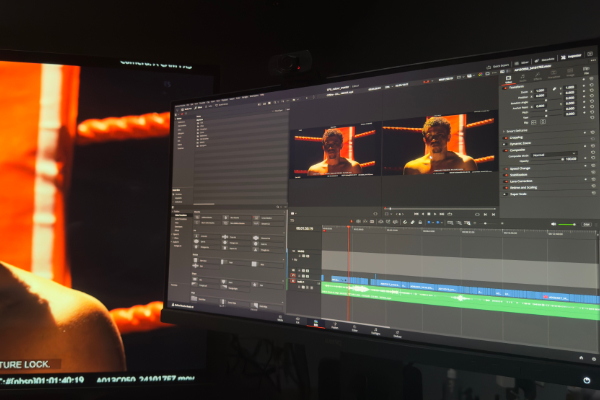Add a blue marker from timeline toolbar

(x=438, y=222)
